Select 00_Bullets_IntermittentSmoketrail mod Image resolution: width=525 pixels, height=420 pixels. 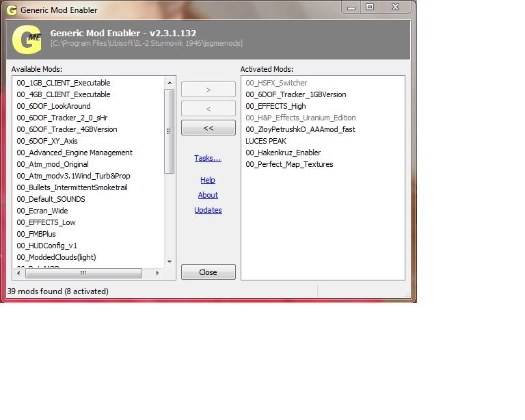pos(72,187)
